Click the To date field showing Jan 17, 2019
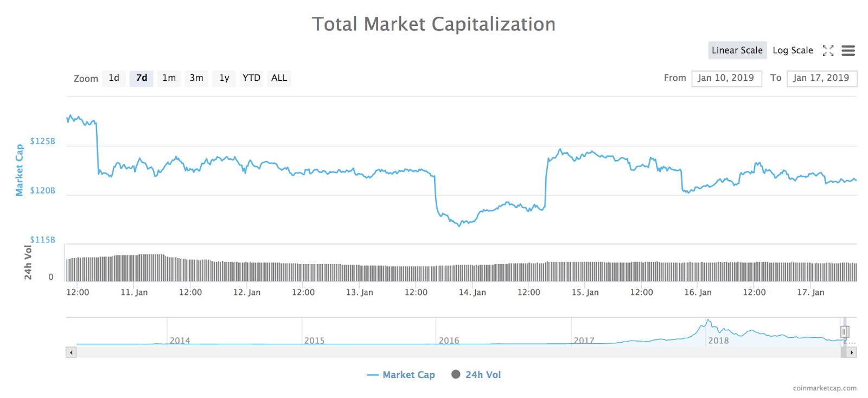The width and height of the screenshot is (868, 398). pos(822,78)
